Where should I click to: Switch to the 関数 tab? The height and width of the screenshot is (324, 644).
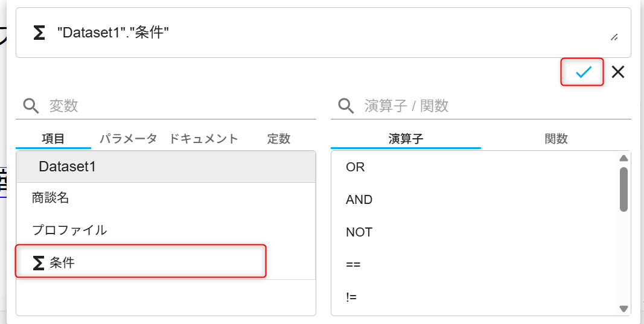pos(556,139)
